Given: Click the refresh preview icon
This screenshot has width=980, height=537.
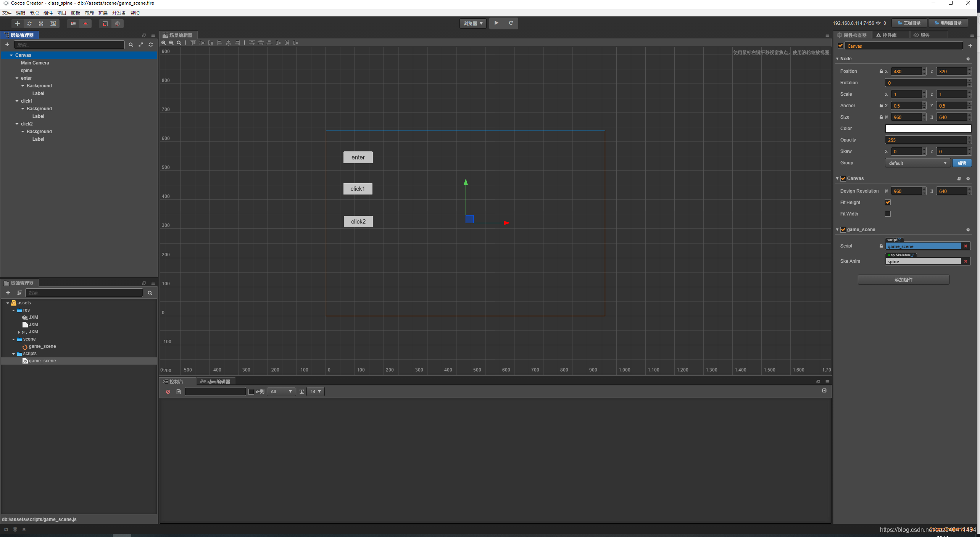Looking at the screenshot, I should [x=511, y=23].
